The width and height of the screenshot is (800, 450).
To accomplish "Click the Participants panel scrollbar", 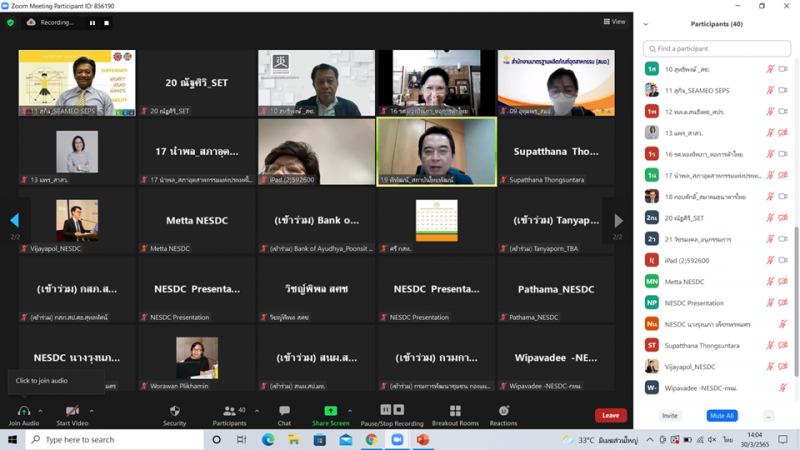I will click(x=796, y=301).
